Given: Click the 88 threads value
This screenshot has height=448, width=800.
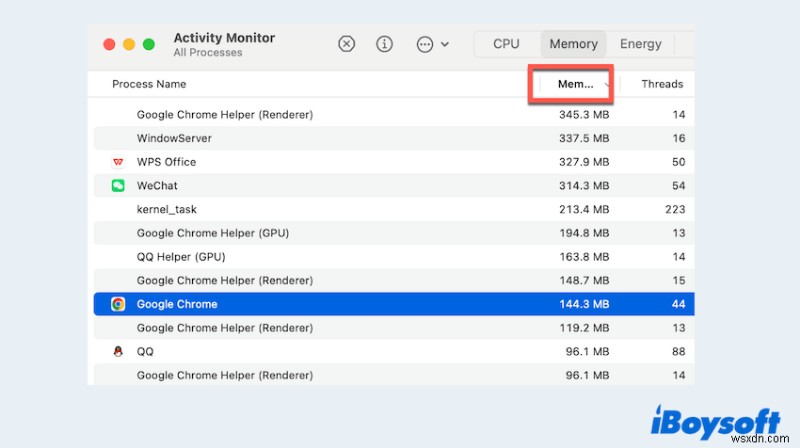Looking at the screenshot, I should coord(678,352).
